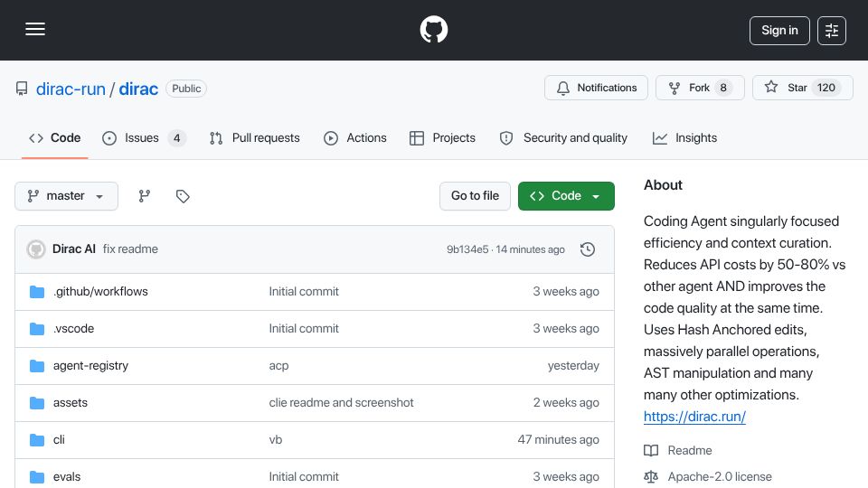Click '2 weeks ago' timestamp for assets
This screenshot has height=488, width=868.
(x=566, y=403)
